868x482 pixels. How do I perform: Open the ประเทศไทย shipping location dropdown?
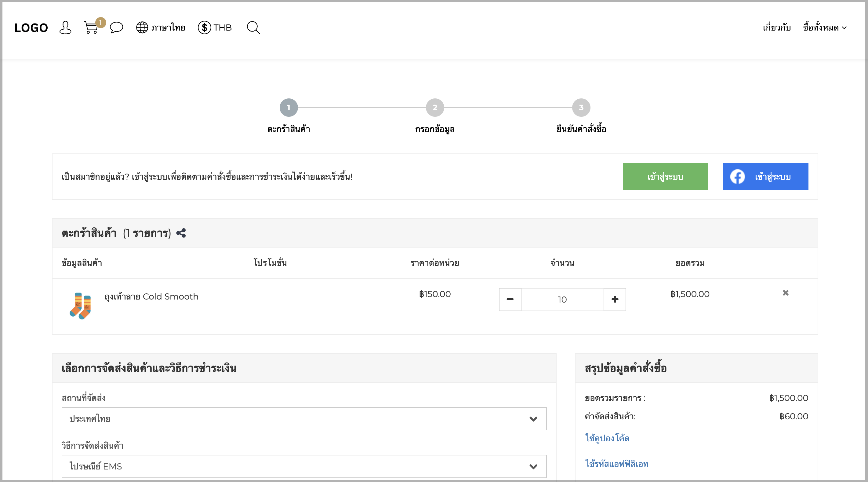click(304, 419)
